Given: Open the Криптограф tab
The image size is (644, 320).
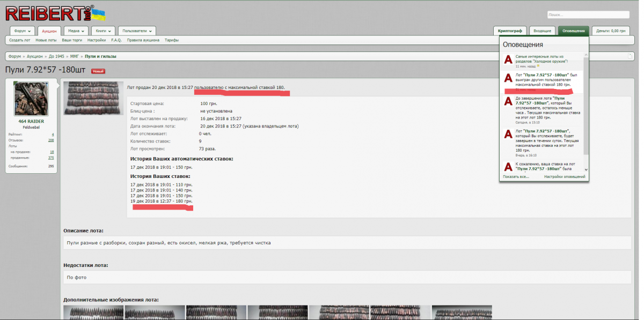Looking at the screenshot, I should pyautogui.click(x=510, y=31).
